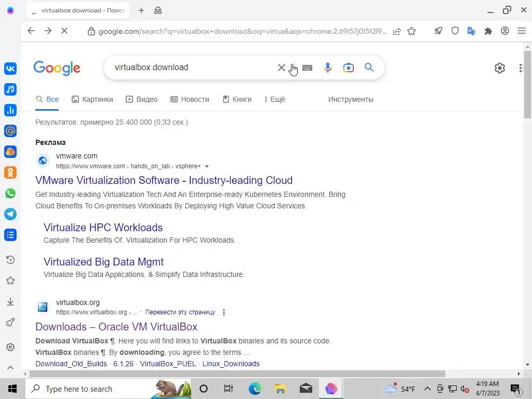Viewport: 532px width, 399px height.
Task: Search by image with the camera icon
Action: pyautogui.click(x=349, y=68)
